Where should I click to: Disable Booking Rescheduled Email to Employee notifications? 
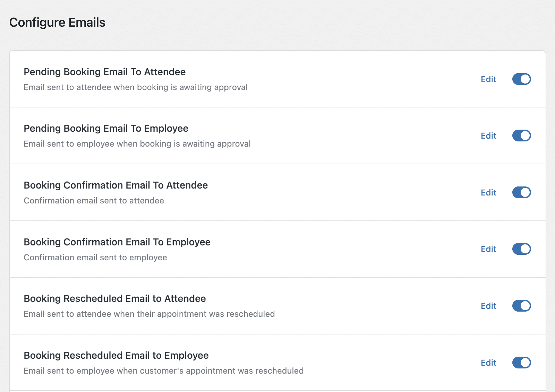coord(521,363)
